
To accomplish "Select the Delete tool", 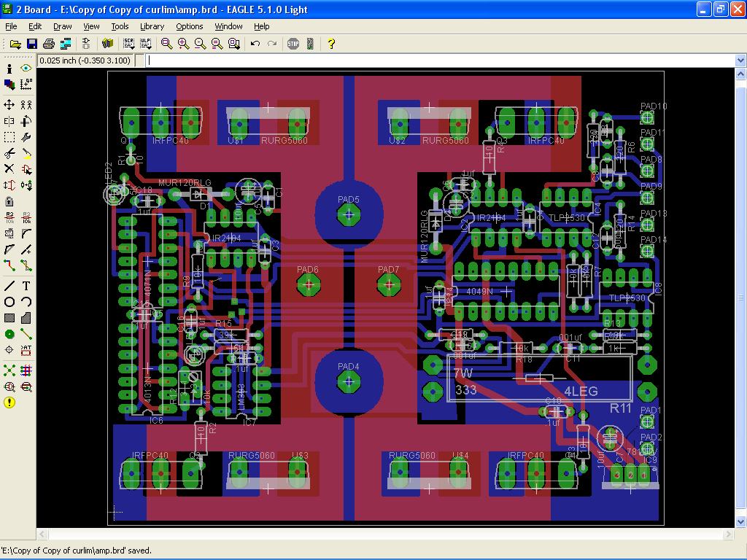I will point(9,169).
